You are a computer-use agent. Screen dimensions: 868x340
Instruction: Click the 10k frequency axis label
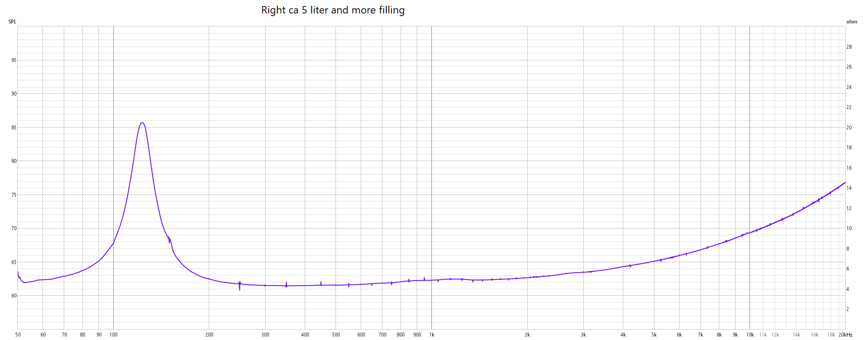[750, 335]
